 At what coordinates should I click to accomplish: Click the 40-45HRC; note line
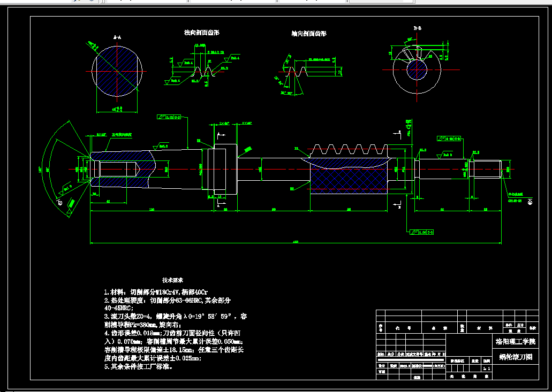coord(119,308)
